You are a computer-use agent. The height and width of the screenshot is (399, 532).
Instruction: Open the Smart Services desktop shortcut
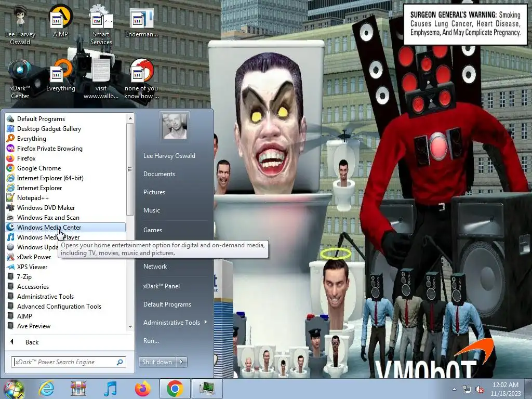[101, 25]
